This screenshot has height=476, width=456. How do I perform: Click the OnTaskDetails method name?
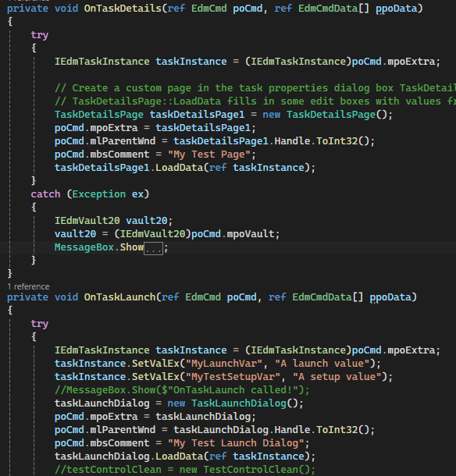(123, 9)
